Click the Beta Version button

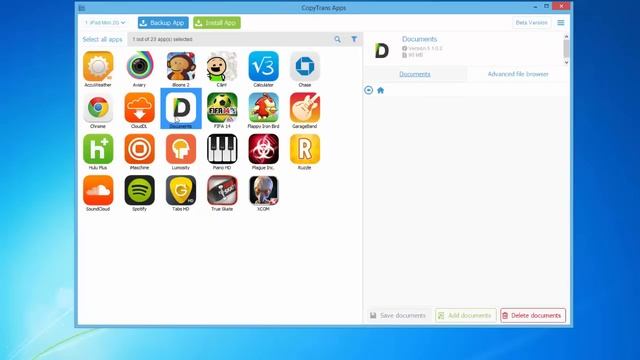531,23
